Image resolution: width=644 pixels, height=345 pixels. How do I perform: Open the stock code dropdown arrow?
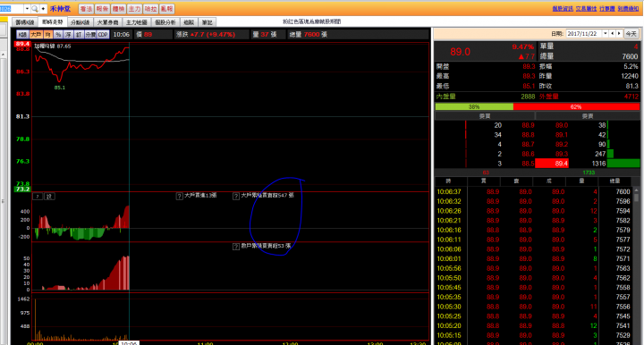tap(27, 9)
